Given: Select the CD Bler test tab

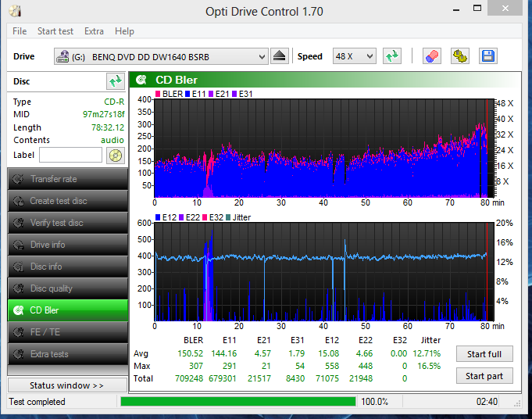Looking at the screenshot, I should pyautogui.click(x=68, y=310).
